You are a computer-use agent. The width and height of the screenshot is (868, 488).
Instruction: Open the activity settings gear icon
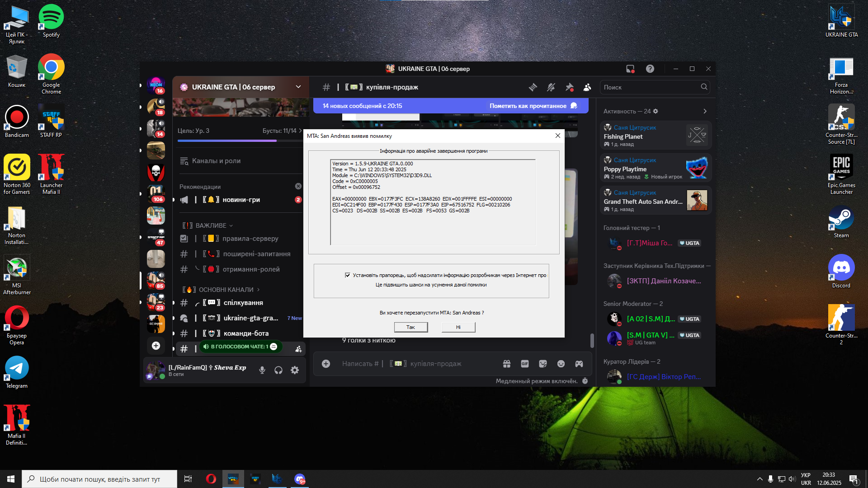(x=656, y=111)
